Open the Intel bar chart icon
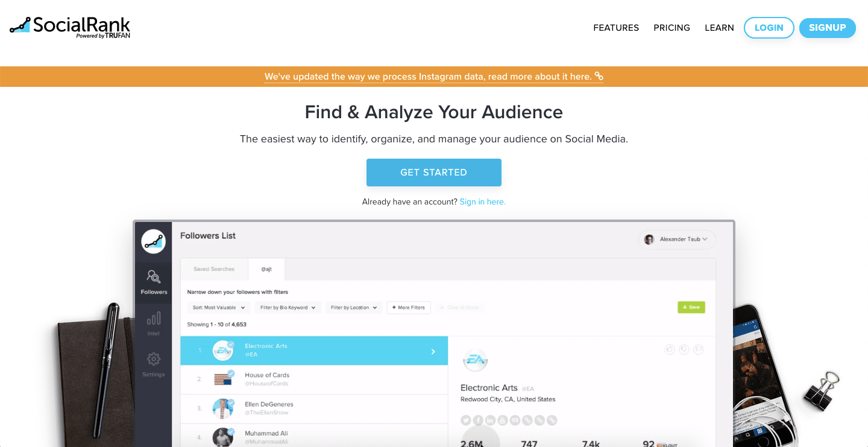Viewport: 868px width, 447px height. click(154, 323)
